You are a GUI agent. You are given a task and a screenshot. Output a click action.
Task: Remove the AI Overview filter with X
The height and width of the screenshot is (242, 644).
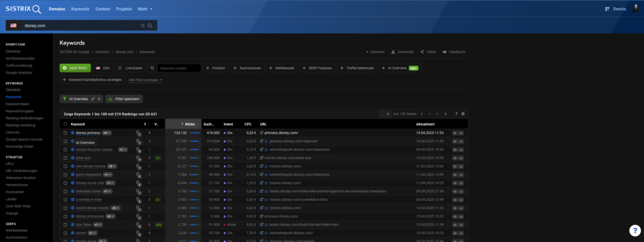pyautogui.click(x=99, y=99)
